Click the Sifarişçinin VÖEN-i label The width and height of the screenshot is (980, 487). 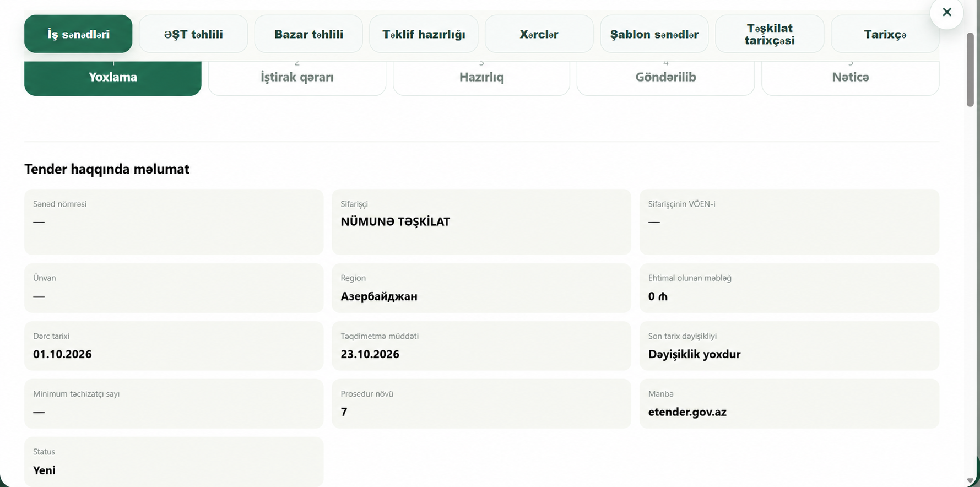681,204
